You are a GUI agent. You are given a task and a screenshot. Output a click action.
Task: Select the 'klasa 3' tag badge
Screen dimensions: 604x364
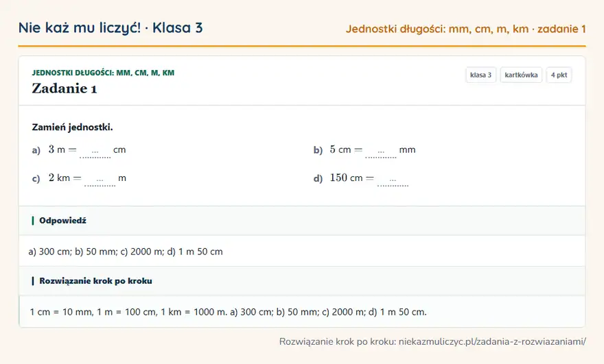point(480,75)
